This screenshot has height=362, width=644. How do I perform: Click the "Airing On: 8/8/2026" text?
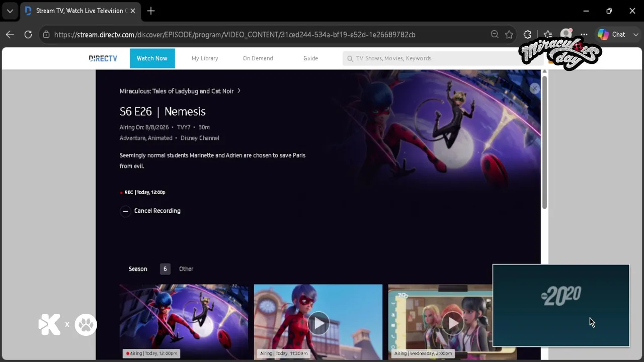tap(144, 127)
